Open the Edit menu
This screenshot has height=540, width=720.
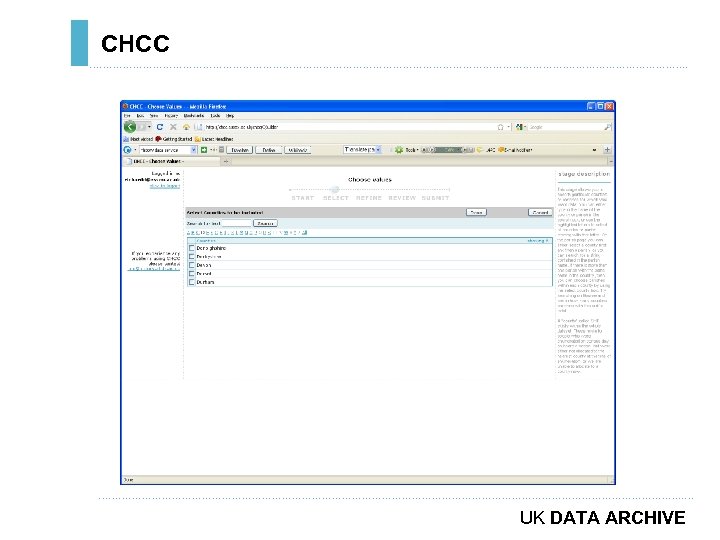141,116
